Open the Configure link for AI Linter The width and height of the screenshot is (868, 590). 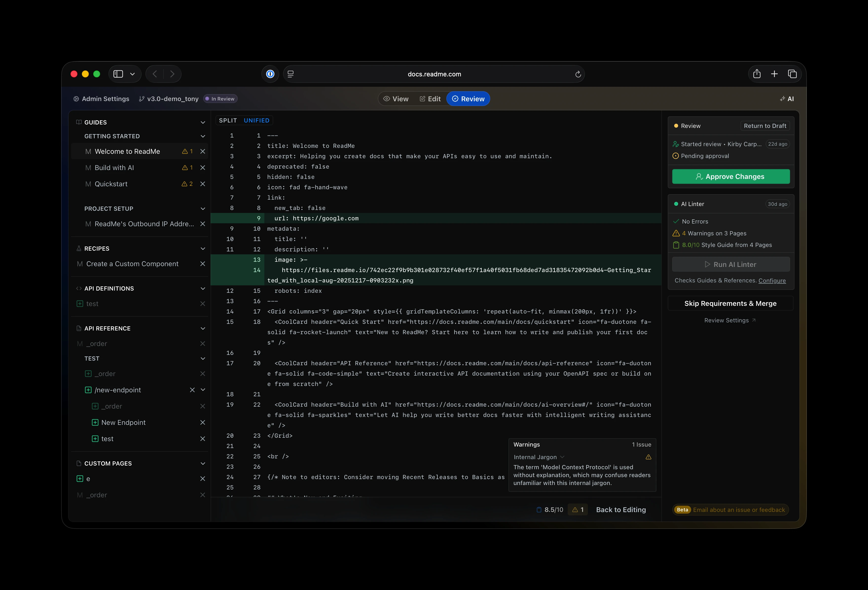(x=772, y=281)
